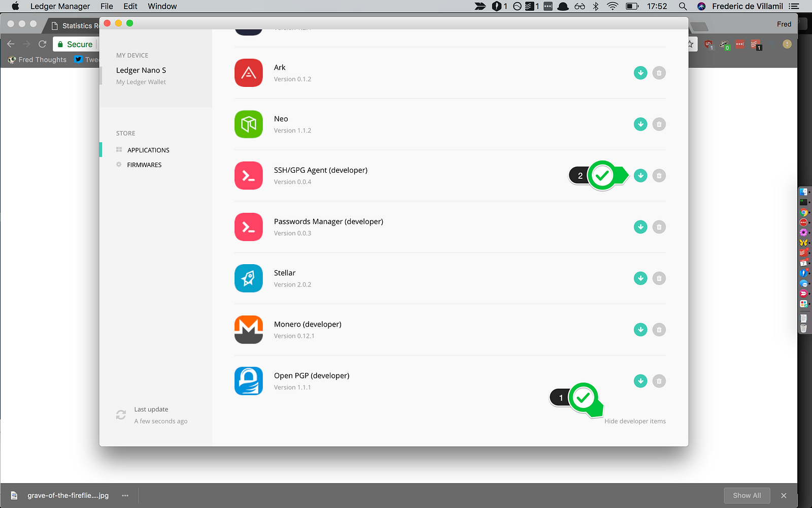Click the Monero logo icon
Viewport: 812px width, 508px height.
click(249, 329)
